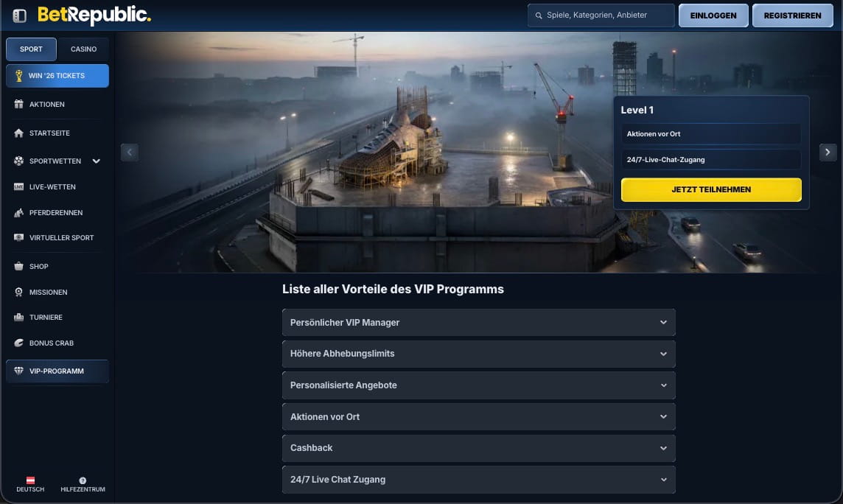Screen dimensions: 843x504
Task: Switch to the Sport toggle
Action: [31, 49]
